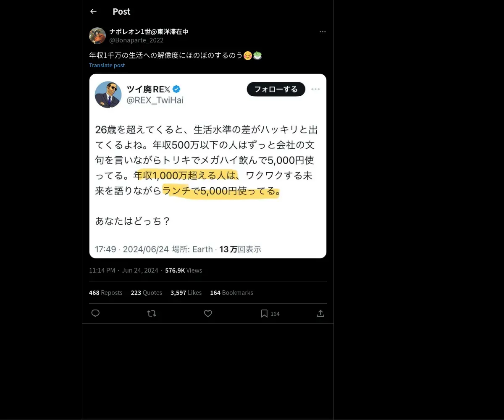The height and width of the screenshot is (420, 504).
Task: Open the three-dot menu for Bonaparte_2022 post
Action: click(x=323, y=31)
